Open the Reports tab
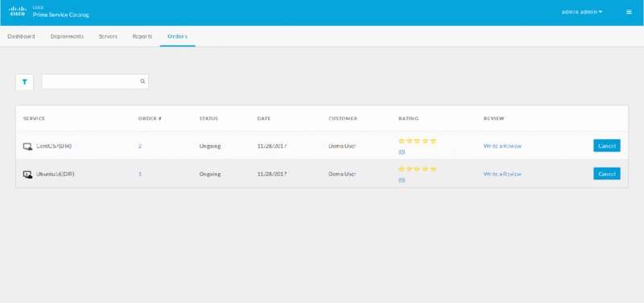Image resolution: width=644 pixels, height=303 pixels. click(142, 36)
